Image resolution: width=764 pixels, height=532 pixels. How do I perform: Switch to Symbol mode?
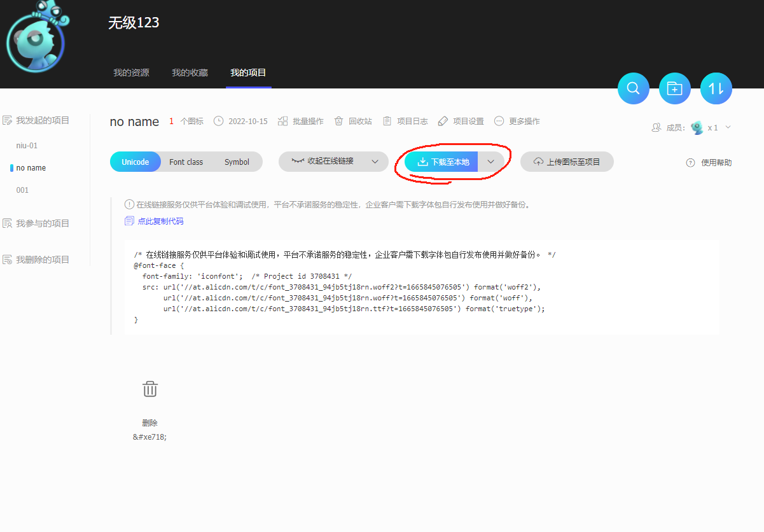tap(237, 162)
